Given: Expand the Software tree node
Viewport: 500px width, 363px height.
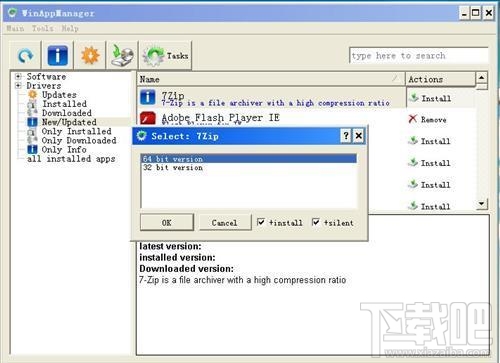Looking at the screenshot, I should tap(18, 76).
